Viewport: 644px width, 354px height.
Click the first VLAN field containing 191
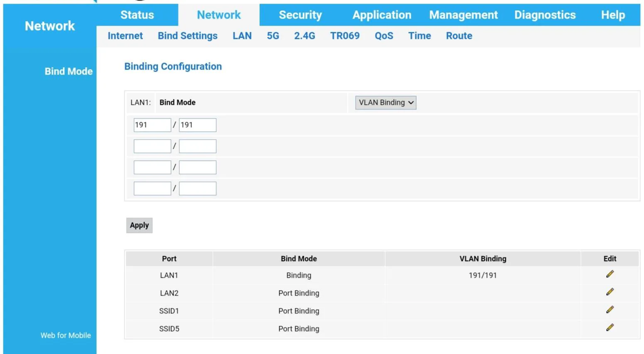pos(152,125)
